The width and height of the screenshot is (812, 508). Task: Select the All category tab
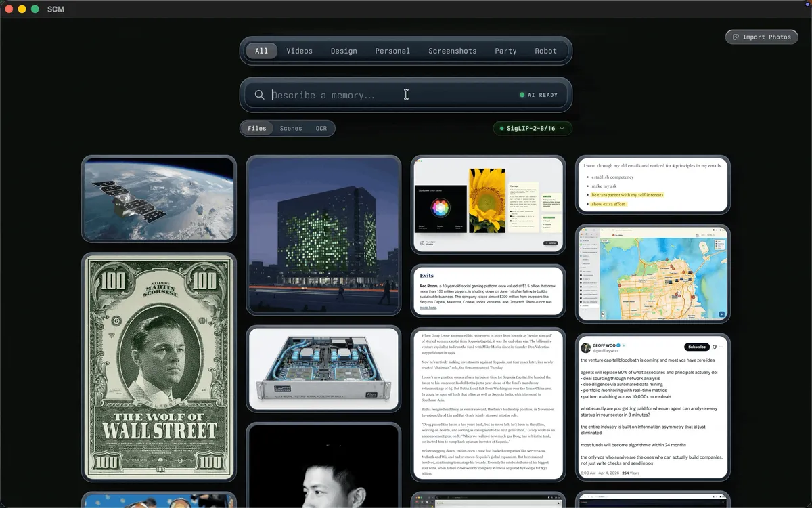(261, 51)
